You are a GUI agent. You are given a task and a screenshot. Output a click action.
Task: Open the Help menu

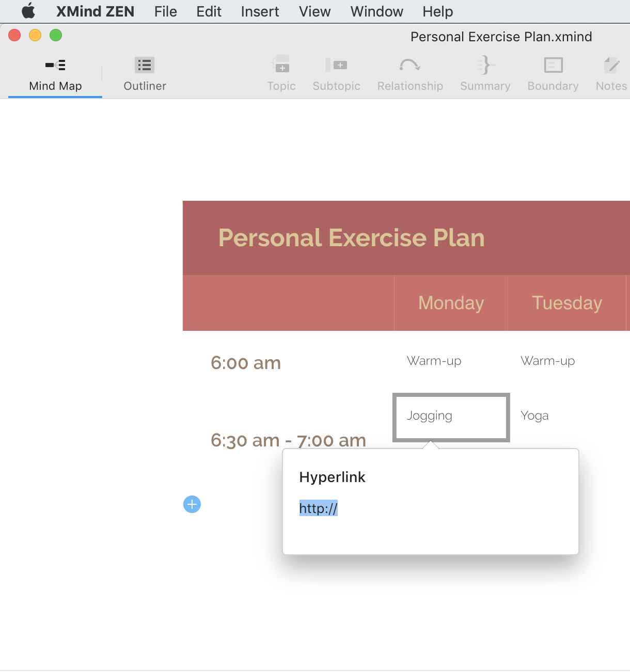437,11
